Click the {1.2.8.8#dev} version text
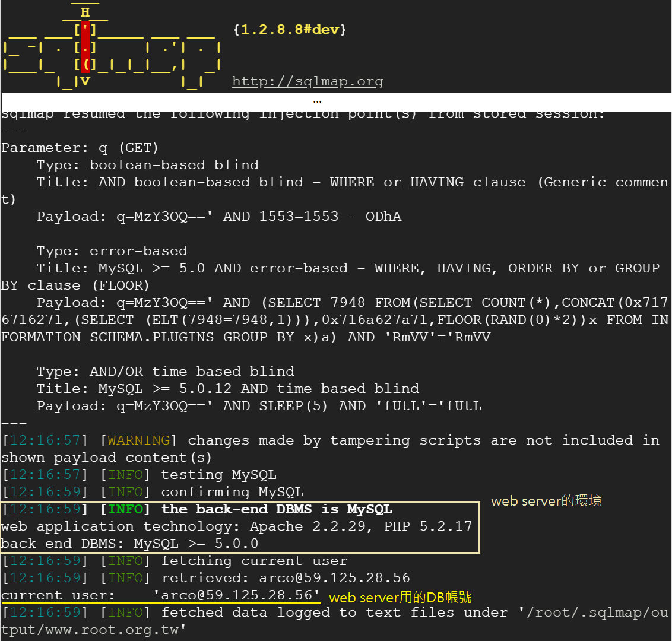 point(290,29)
